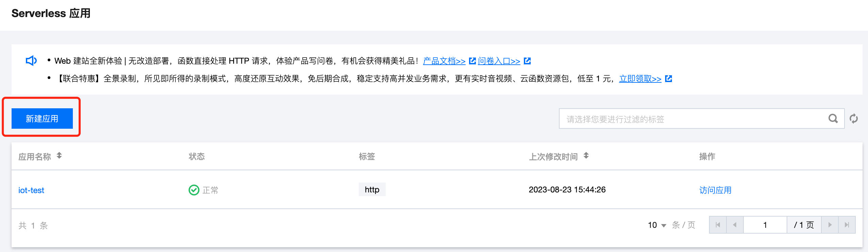868x252 pixels.
Task: Jump to last page
Action: tap(847, 225)
